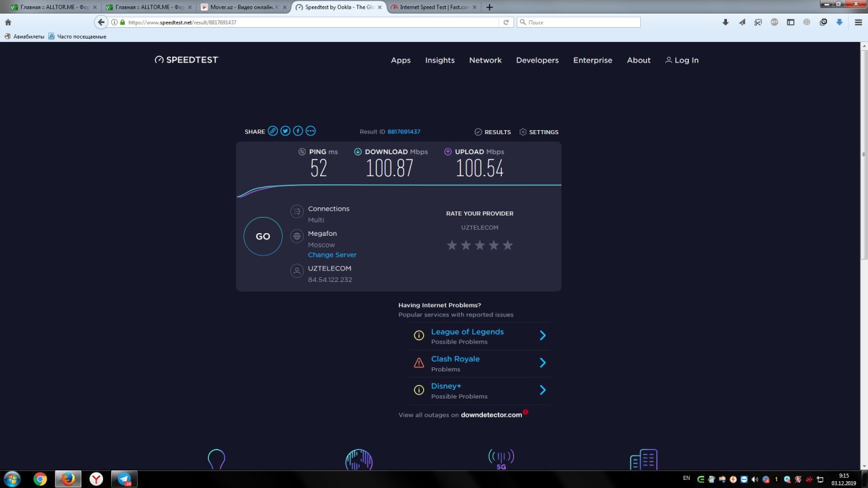Click the Change Server link
Viewport: 868px width, 488px height.
[332, 255]
